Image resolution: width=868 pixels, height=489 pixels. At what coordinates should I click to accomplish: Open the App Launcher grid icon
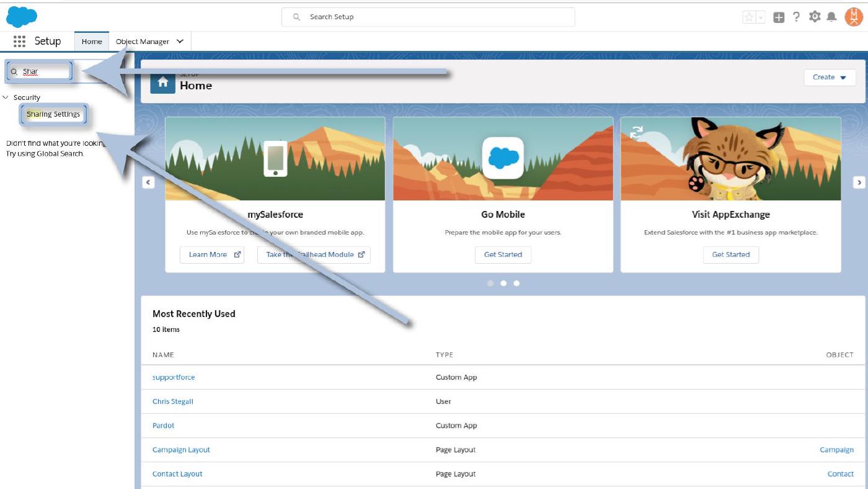point(19,42)
